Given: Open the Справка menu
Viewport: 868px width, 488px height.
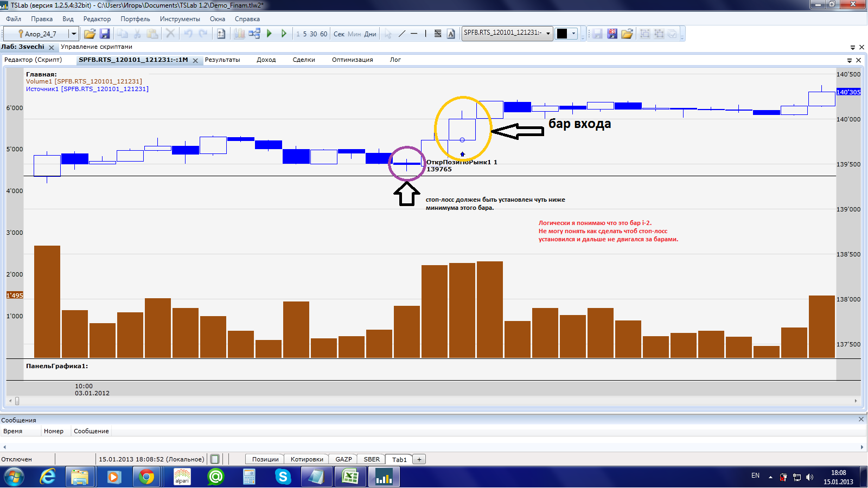Looking at the screenshot, I should click(x=247, y=19).
